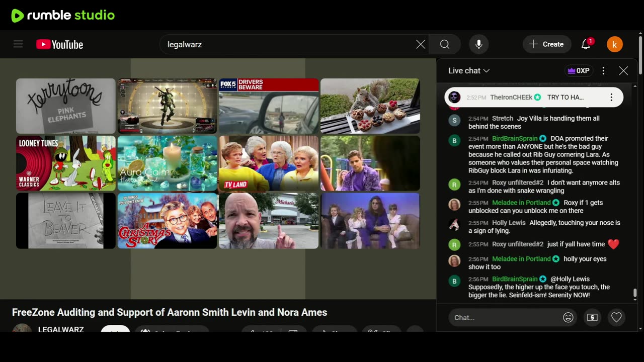This screenshot has height=362, width=644.
Task: Click Stretch's S avatar in chat
Action: tap(454, 120)
